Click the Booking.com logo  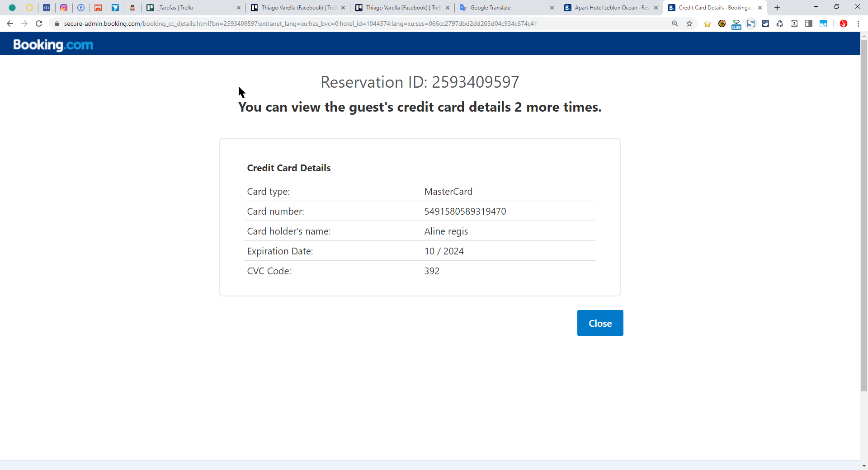[53, 45]
